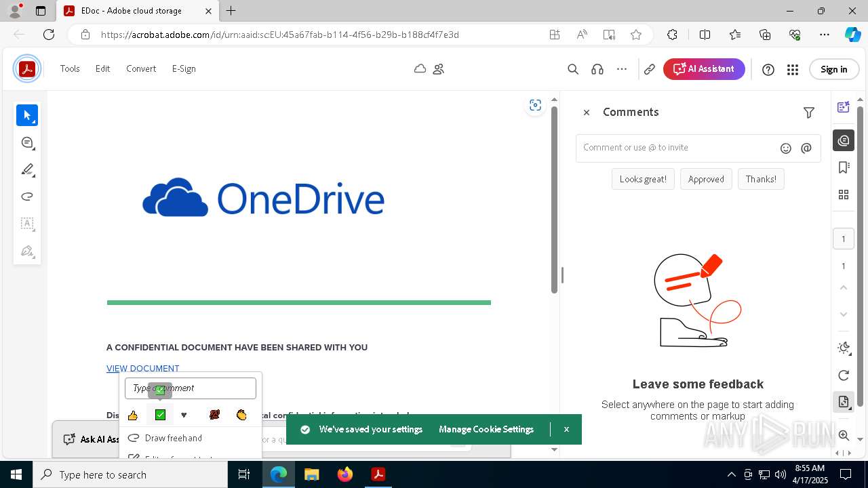Screen dimensions: 868x488
Task: Toggle the dark mode display icon
Action: coord(844,348)
